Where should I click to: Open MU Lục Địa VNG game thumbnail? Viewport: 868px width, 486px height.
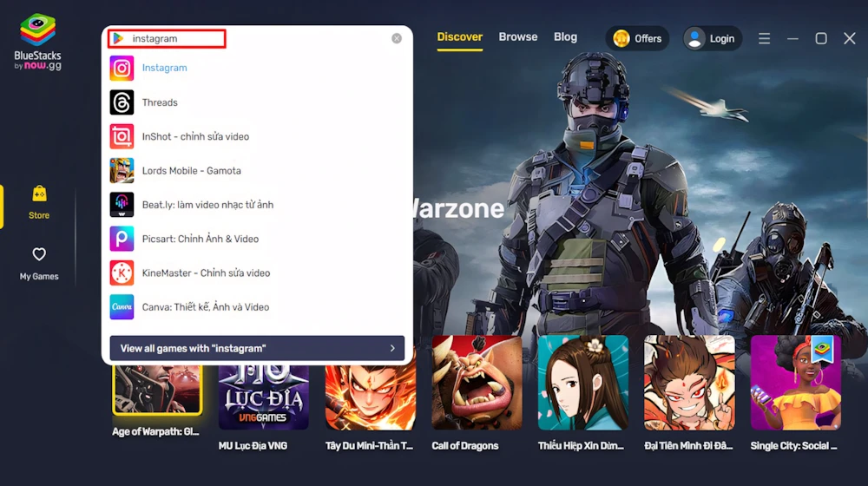pos(264,397)
